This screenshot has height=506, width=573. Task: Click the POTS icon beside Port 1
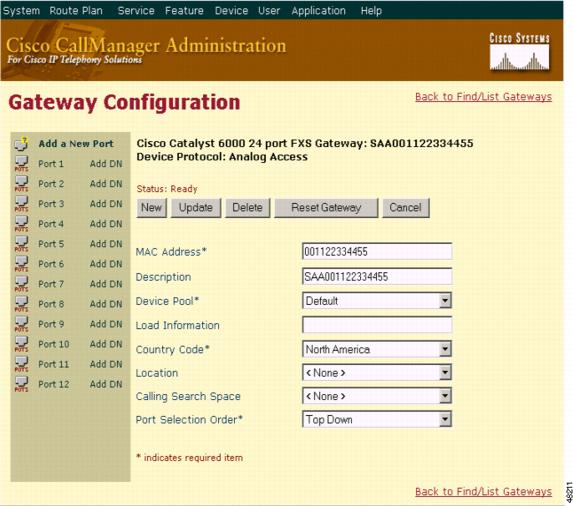pos(21,164)
